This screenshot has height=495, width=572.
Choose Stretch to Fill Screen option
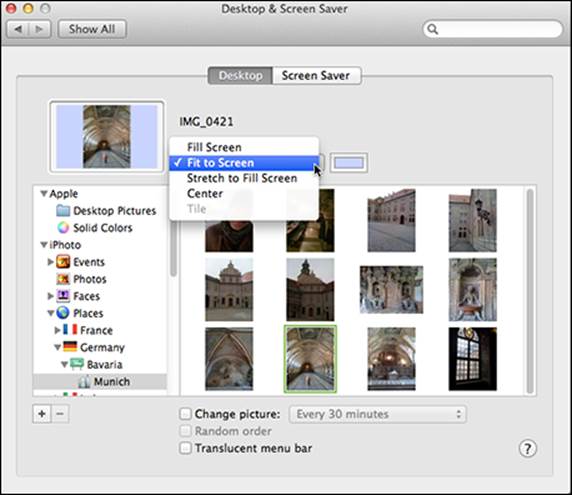(242, 178)
